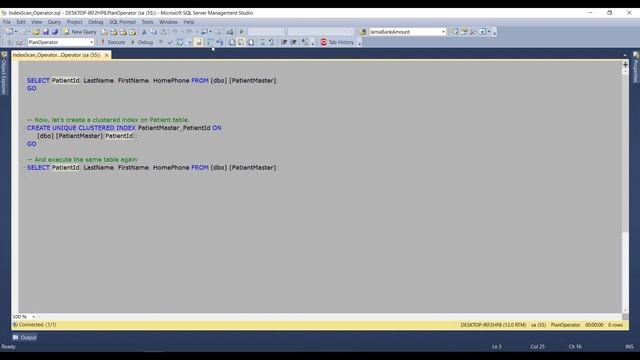Toggle the highlighted IntelliSense Enabled button
The image size is (640, 360).
(x=199, y=42)
